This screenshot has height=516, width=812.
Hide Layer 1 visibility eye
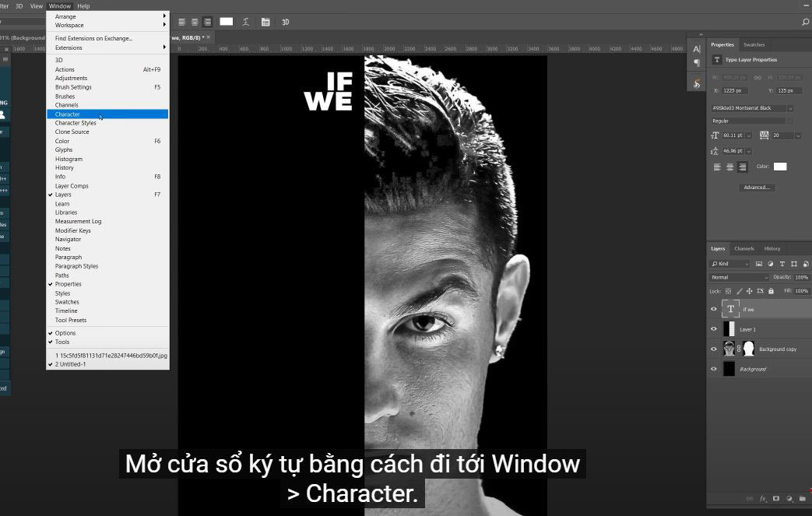[714, 329]
